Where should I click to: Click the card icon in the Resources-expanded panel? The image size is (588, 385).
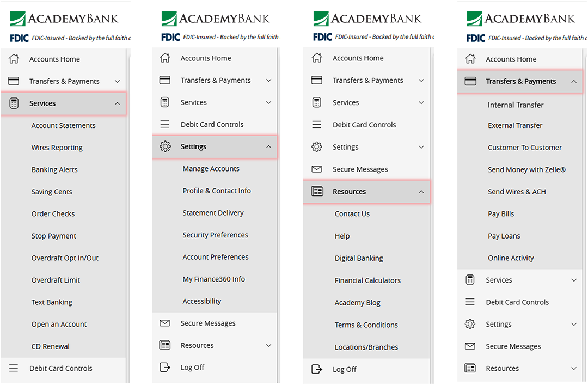coord(317,80)
